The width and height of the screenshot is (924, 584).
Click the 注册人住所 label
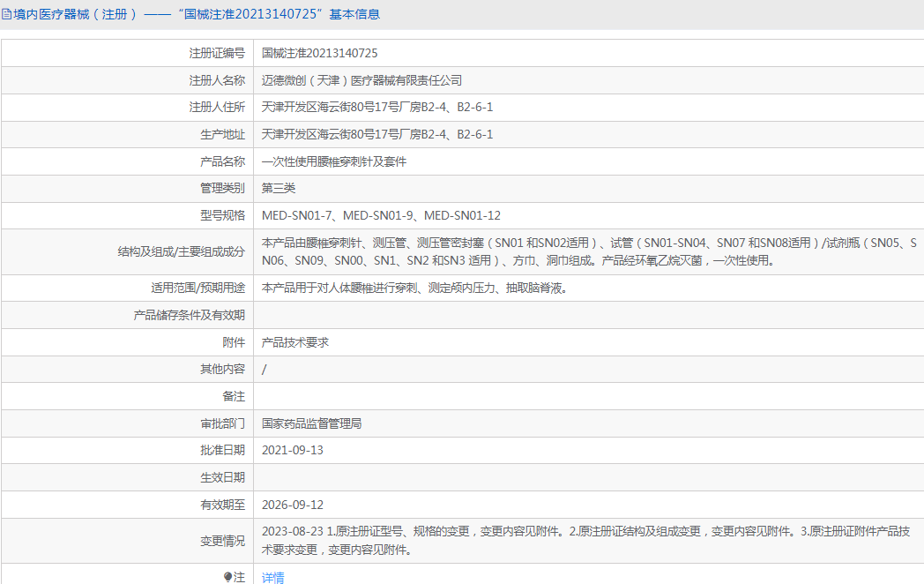[x=216, y=107]
